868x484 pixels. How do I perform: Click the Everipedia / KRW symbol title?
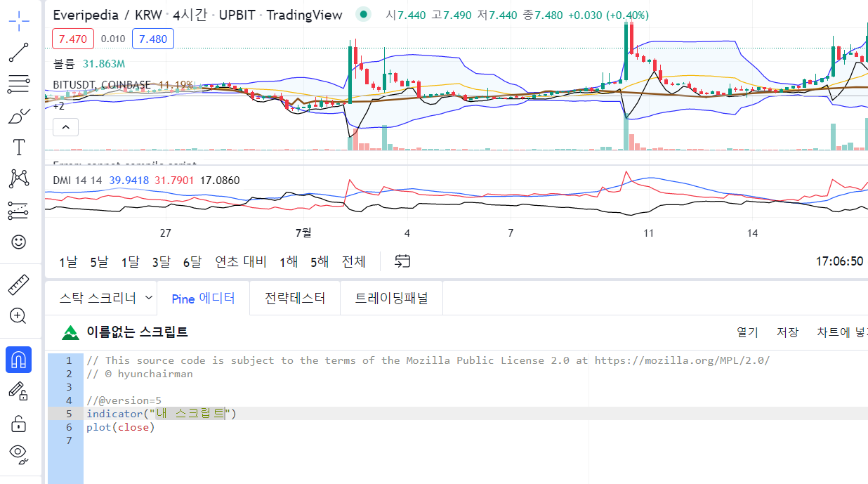(x=107, y=14)
